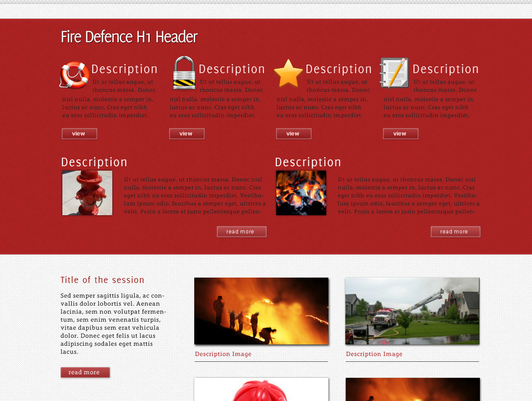Click Description heading next to notepad
This screenshot has height=401, width=532.
[446, 69]
